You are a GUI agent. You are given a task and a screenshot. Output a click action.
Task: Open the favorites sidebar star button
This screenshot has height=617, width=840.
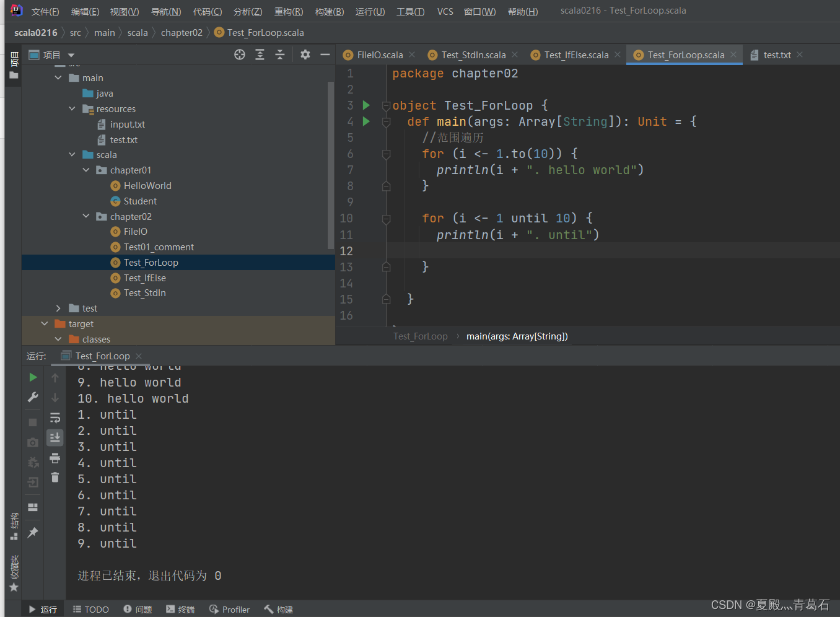[x=14, y=574]
